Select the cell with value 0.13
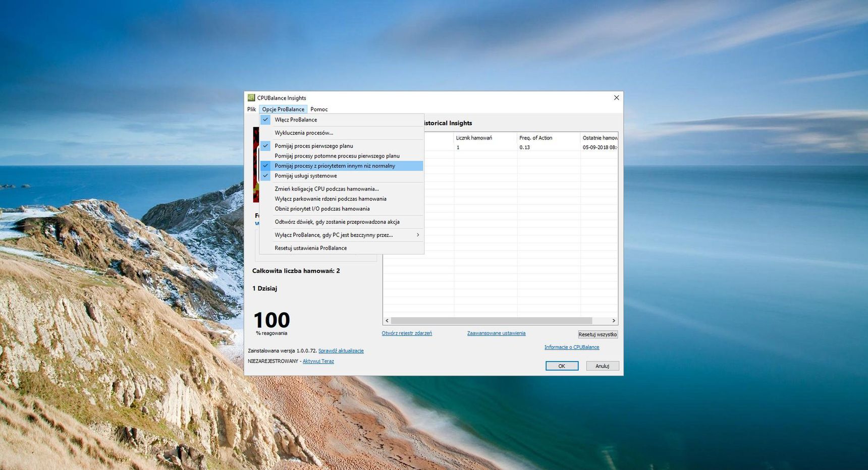The image size is (868, 470). tap(549, 147)
